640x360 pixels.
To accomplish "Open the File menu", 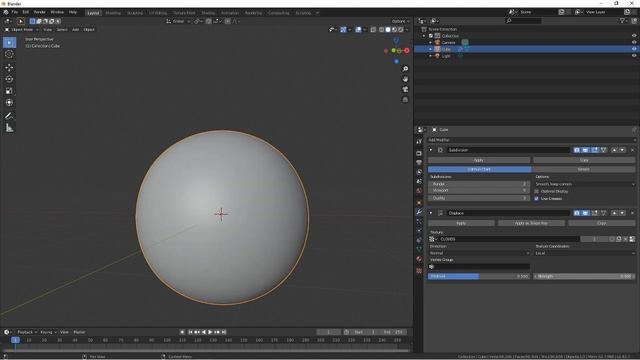I will click(15, 12).
